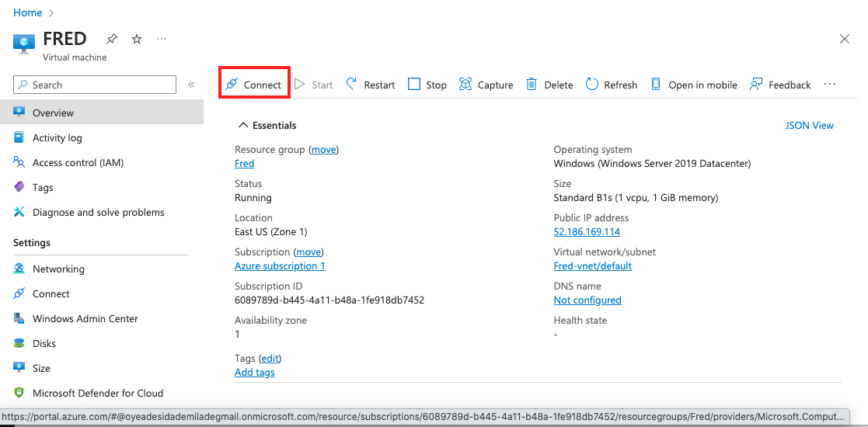Click the Capture toolbar icon

466,85
